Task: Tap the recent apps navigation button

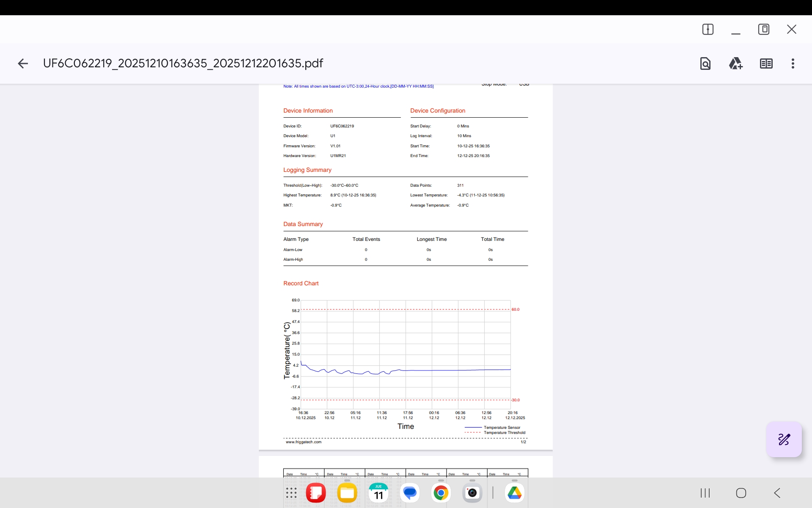Action: [x=705, y=493]
